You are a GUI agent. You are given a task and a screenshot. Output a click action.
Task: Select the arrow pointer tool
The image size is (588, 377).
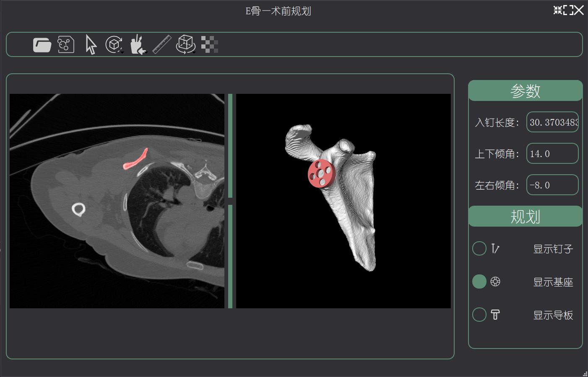click(91, 45)
